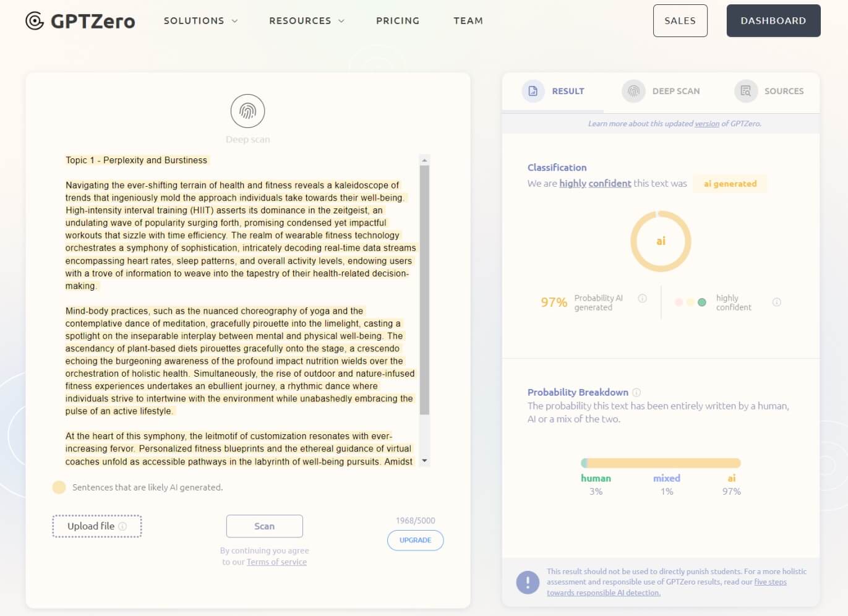Open the Terms of service link
The width and height of the screenshot is (848, 616).
(x=276, y=562)
